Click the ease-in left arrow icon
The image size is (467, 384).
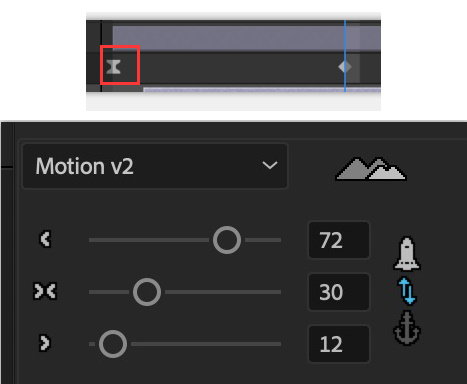[x=45, y=239]
